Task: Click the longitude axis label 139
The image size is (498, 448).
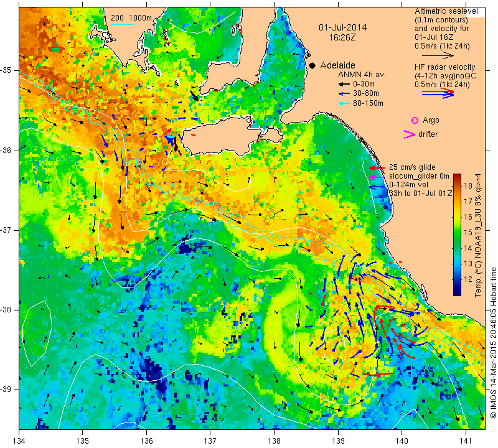Action: [x=338, y=441]
